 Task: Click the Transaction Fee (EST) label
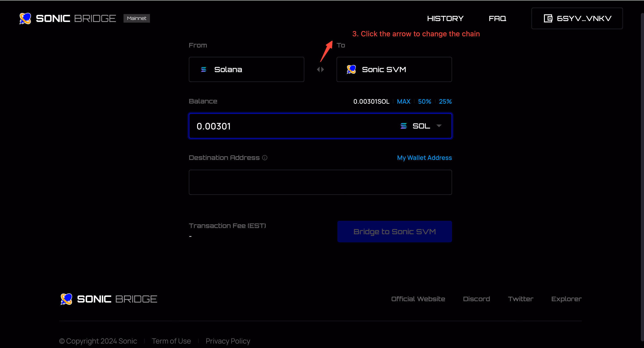pos(227,226)
